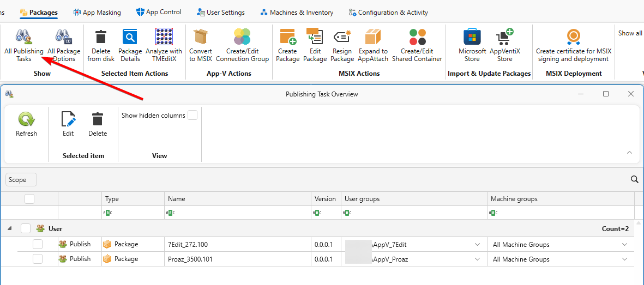Image resolution: width=644 pixels, height=285 pixels.
Task: Open Create/Edit Shared Container
Action: click(417, 45)
